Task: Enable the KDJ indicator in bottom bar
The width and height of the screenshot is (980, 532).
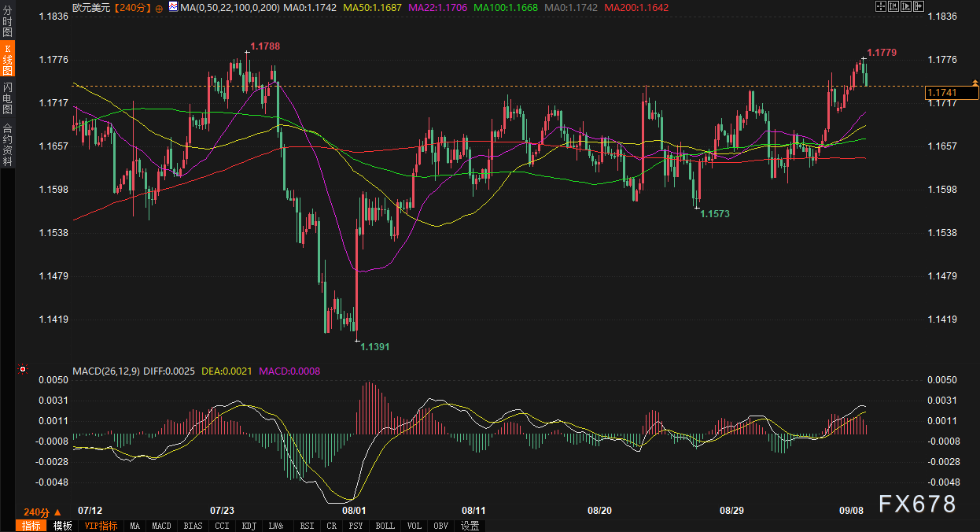Action: (x=249, y=526)
